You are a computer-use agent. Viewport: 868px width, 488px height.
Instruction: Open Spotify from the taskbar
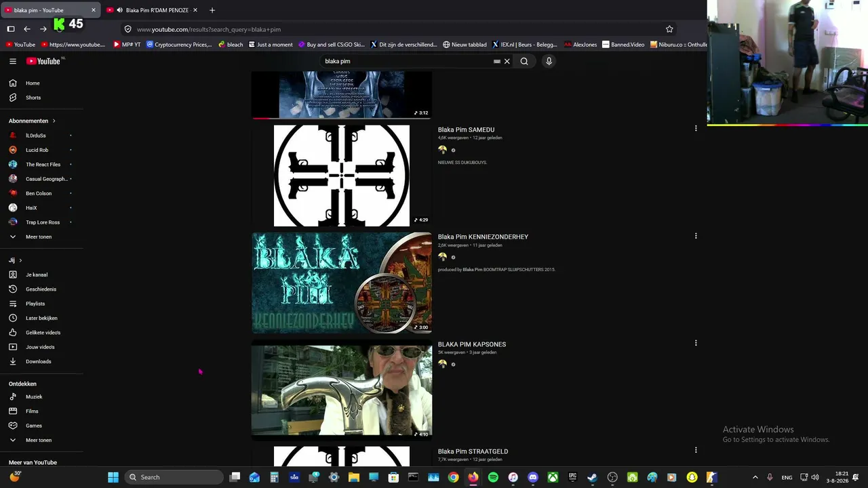tap(493, 477)
